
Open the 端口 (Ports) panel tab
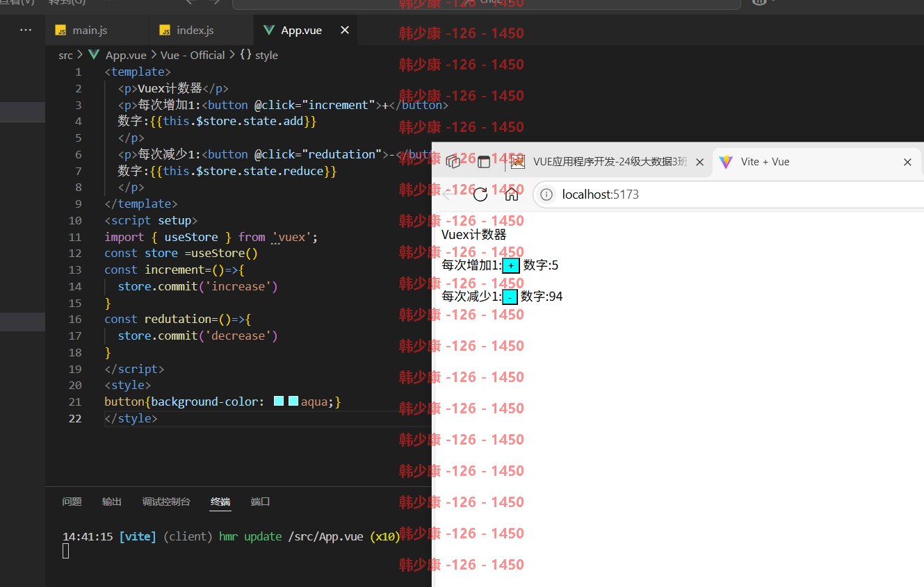260,502
